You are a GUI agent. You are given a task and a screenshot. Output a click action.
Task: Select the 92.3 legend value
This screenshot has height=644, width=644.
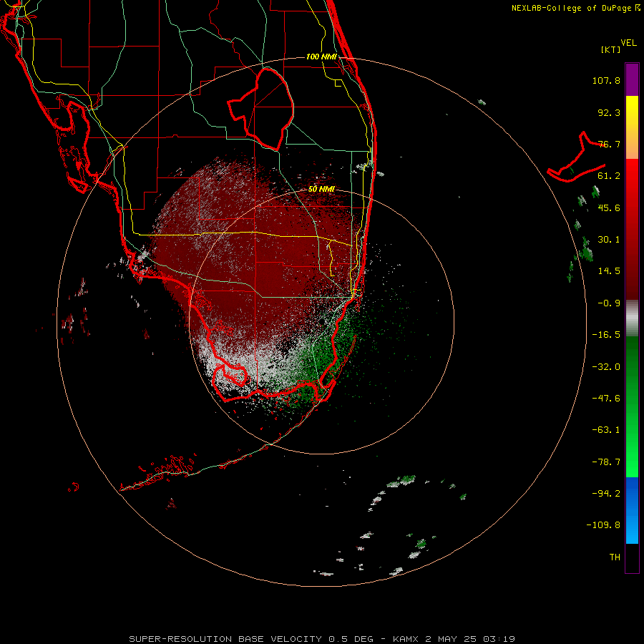pyautogui.click(x=609, y=112)
